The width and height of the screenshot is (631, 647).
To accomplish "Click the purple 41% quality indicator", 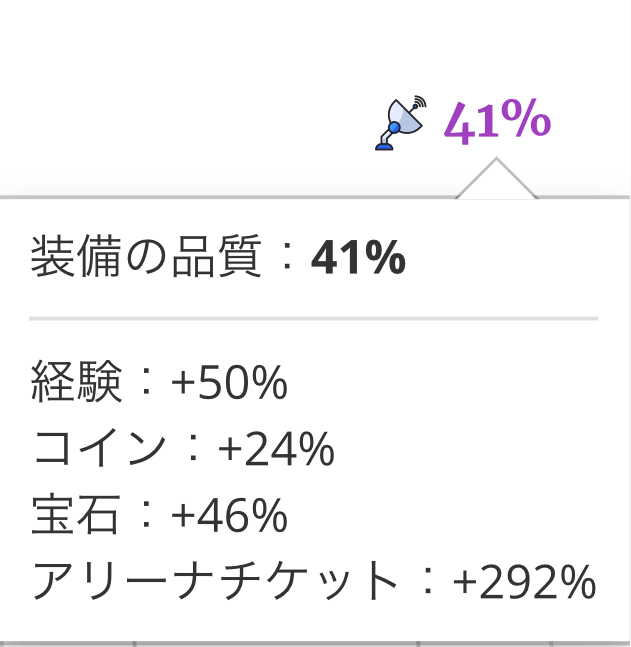I will coord(497,122).
